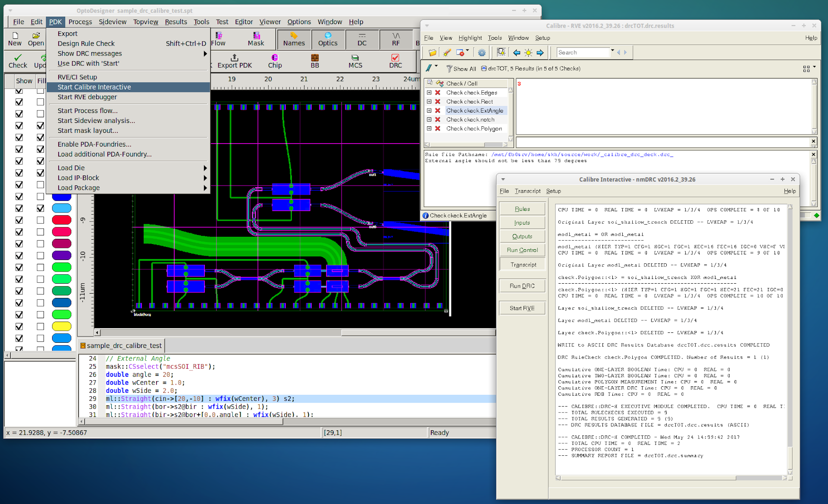Pick the yellow layer color swatch
828x504 pixels.
[62, 326]
